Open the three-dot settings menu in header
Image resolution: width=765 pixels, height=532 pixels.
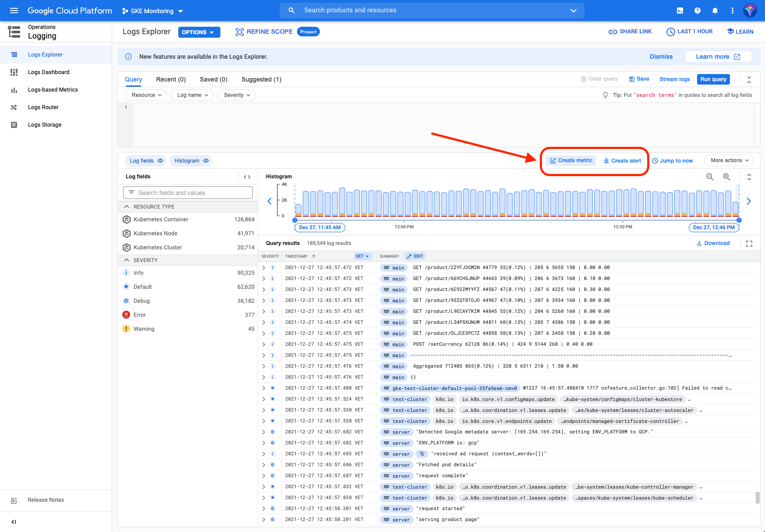point(733,11)
